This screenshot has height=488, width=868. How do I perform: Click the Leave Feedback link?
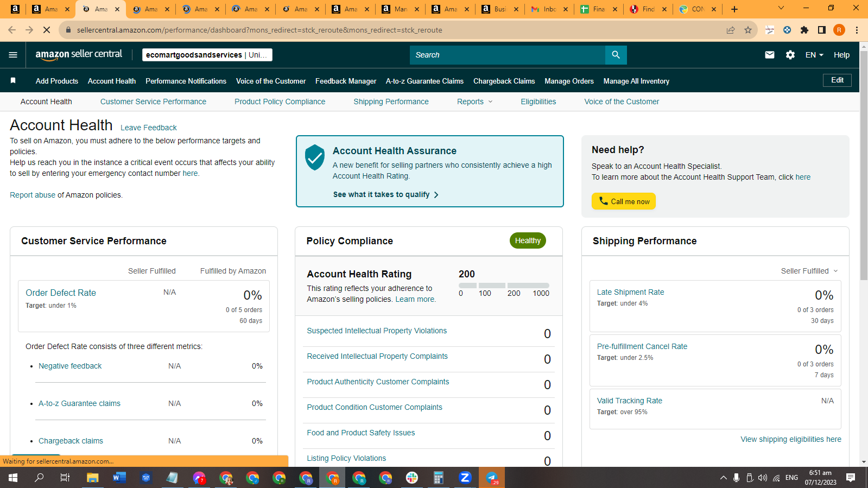[149, 128]
